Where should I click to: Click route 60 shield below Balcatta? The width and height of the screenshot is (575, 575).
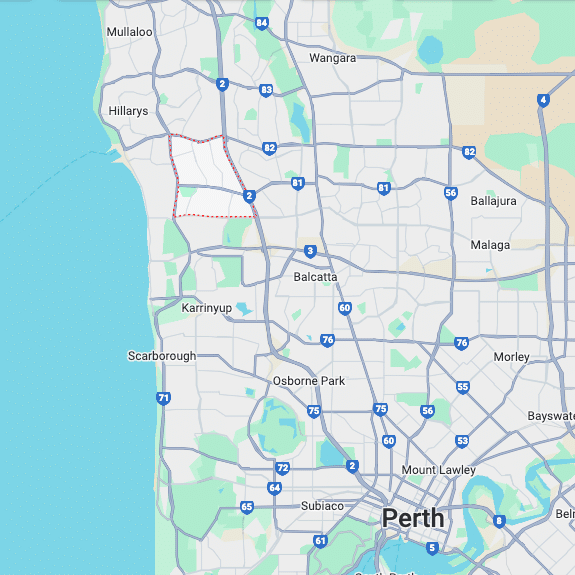point(345,308)
